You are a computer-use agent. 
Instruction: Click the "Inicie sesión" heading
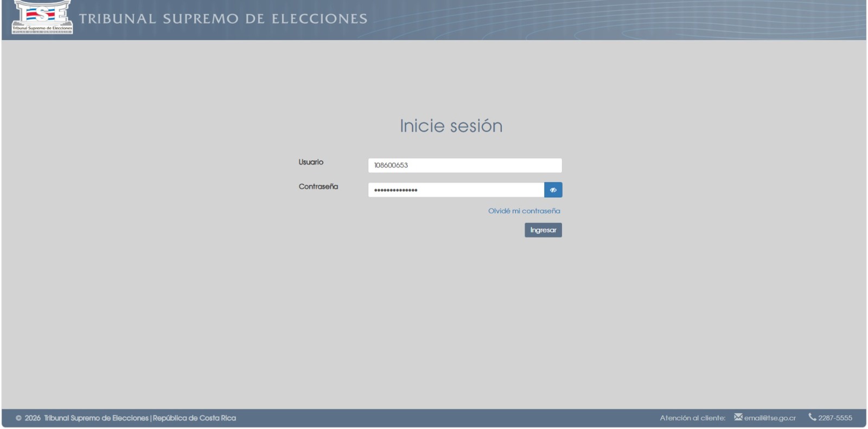(451, 126)
